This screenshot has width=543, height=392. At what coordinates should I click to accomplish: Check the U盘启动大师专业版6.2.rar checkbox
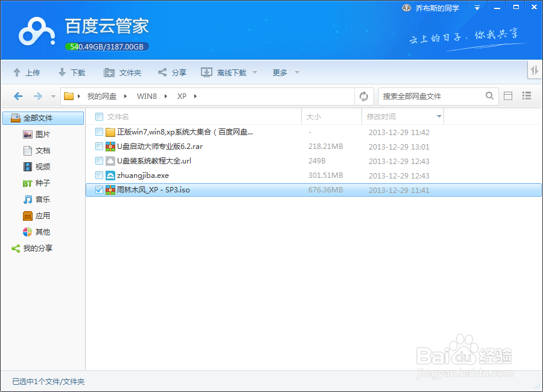pos(99,147)
